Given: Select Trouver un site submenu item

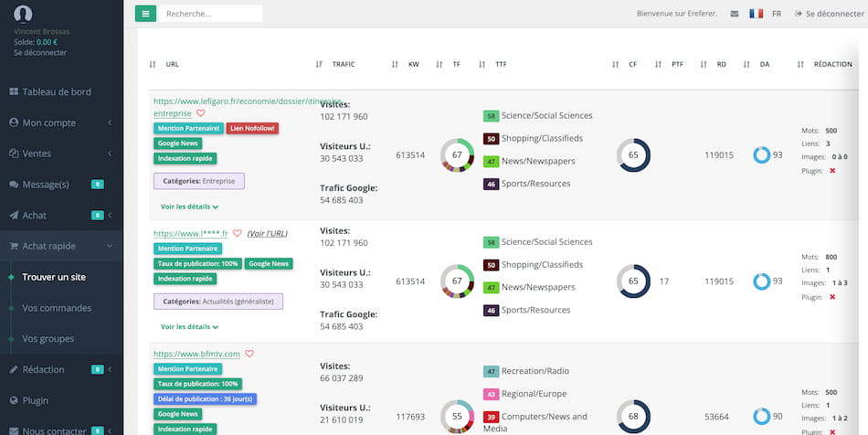Looking at the screenshot, I should coord(54,277).
